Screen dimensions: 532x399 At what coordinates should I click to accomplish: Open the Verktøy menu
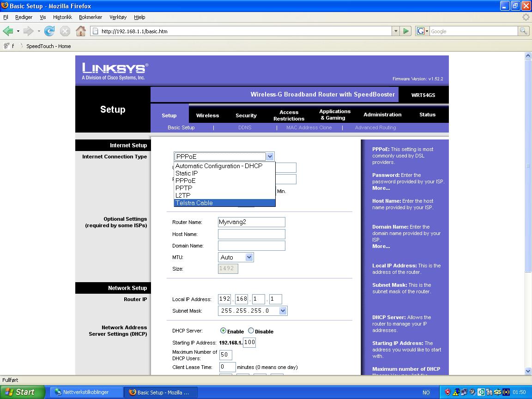[x=118, y=17]
